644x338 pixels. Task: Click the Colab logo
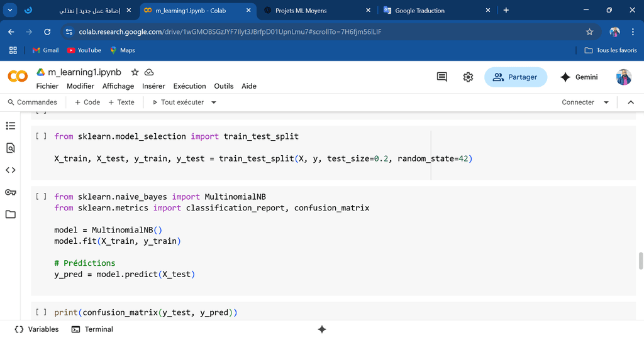click(18, 76)
